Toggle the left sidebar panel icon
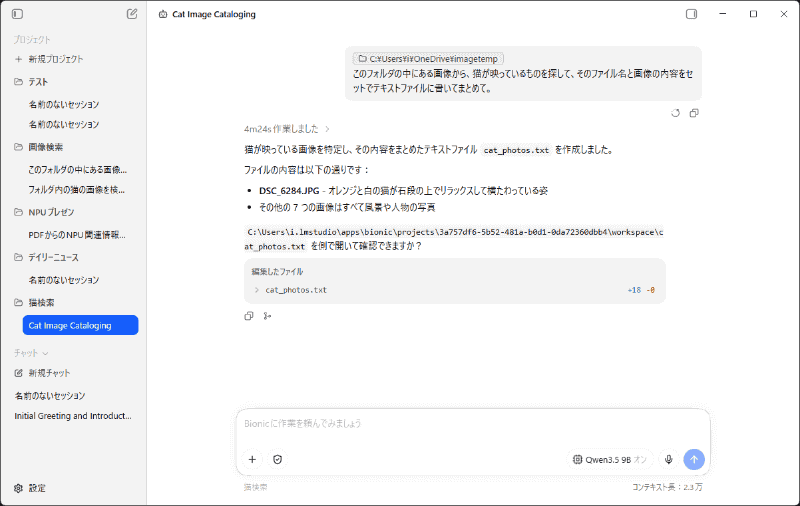 [17, 14]
